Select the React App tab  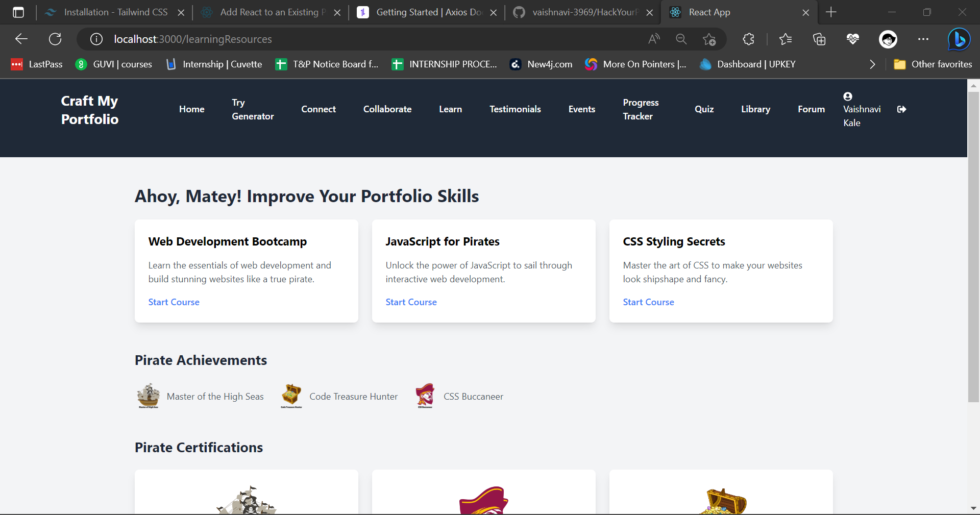pos(739,12)
